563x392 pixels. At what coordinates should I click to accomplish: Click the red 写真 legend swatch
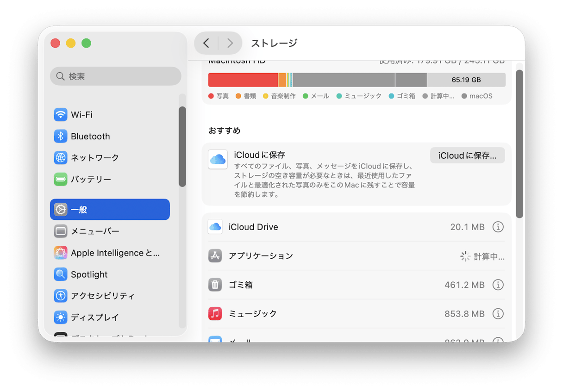click(209, 96)
